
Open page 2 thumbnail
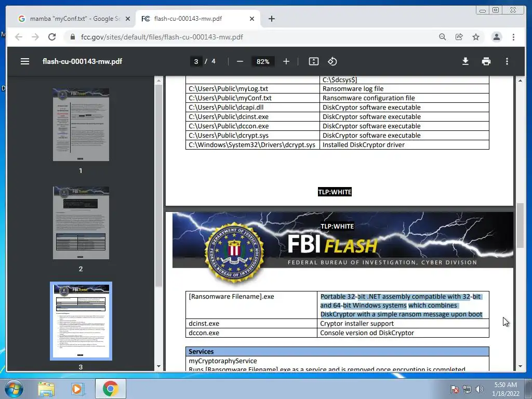coord(81,223)
